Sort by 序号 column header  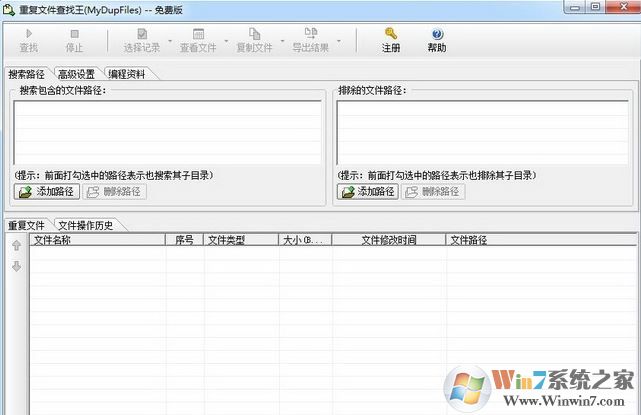tap(184, 240)
